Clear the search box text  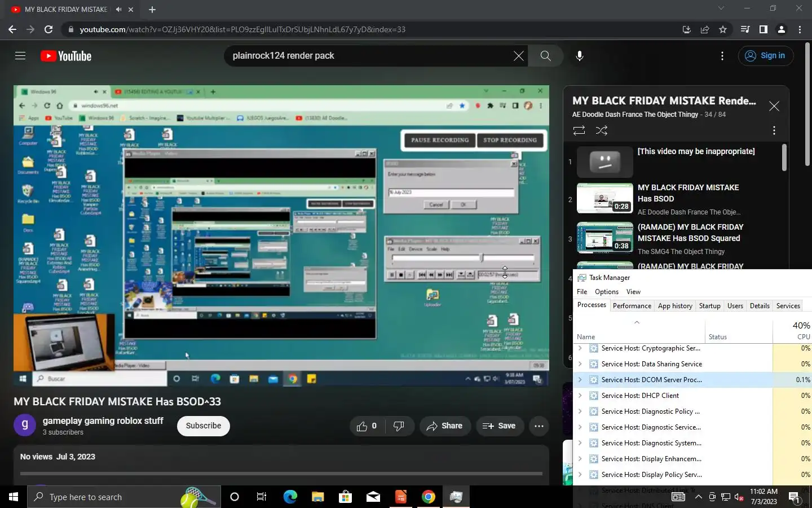click(518, 56)
